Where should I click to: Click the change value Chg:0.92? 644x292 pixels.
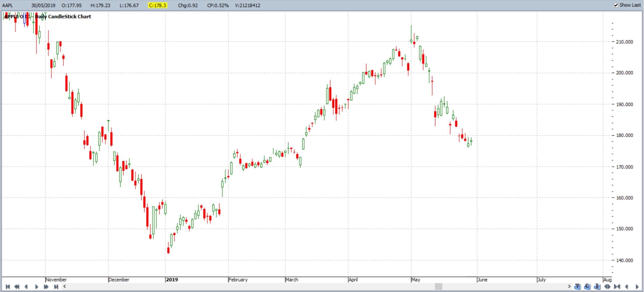[x=188, y=5]
